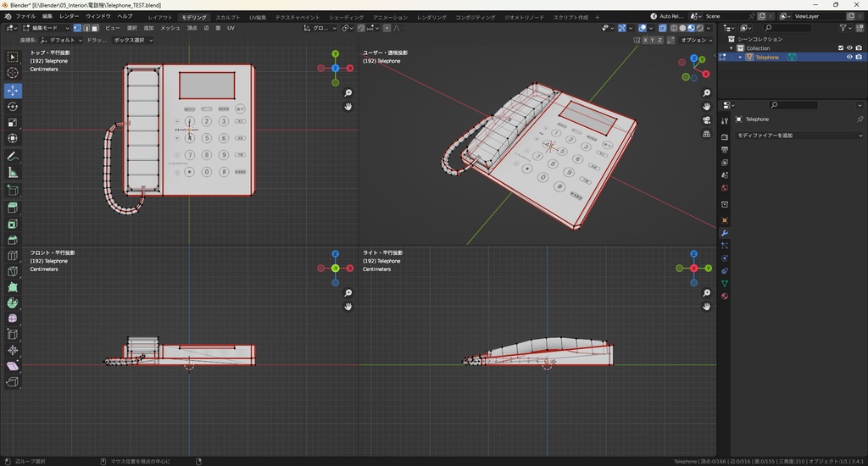Screen dimensions: 868x466
Task: Toggle camera view in perspective viewport
Action: pyautogui.click(x=706, y=120)
